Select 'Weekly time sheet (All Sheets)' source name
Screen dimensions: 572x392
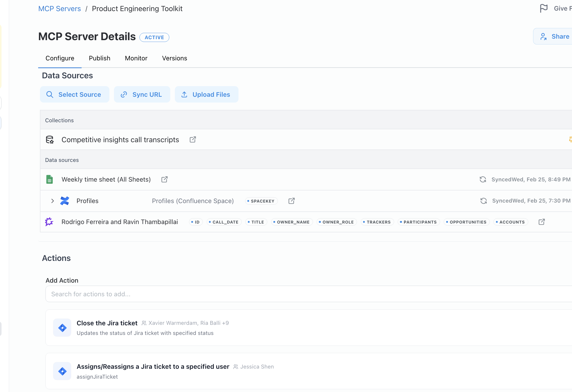coord(106,179)
